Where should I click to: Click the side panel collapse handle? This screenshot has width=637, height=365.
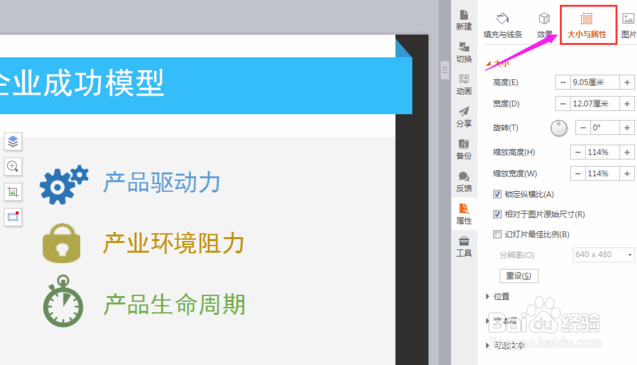[445, 70]
